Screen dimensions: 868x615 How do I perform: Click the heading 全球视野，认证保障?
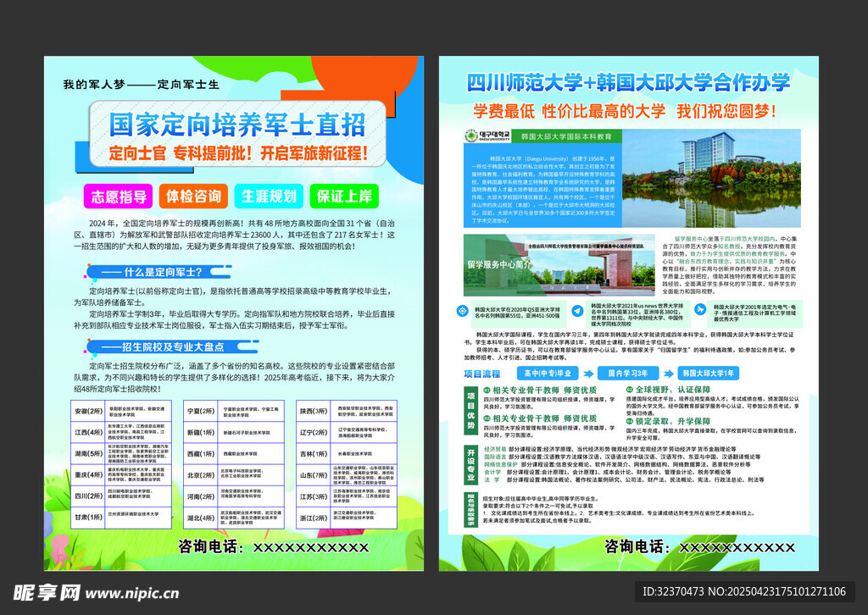coord(672,390)
